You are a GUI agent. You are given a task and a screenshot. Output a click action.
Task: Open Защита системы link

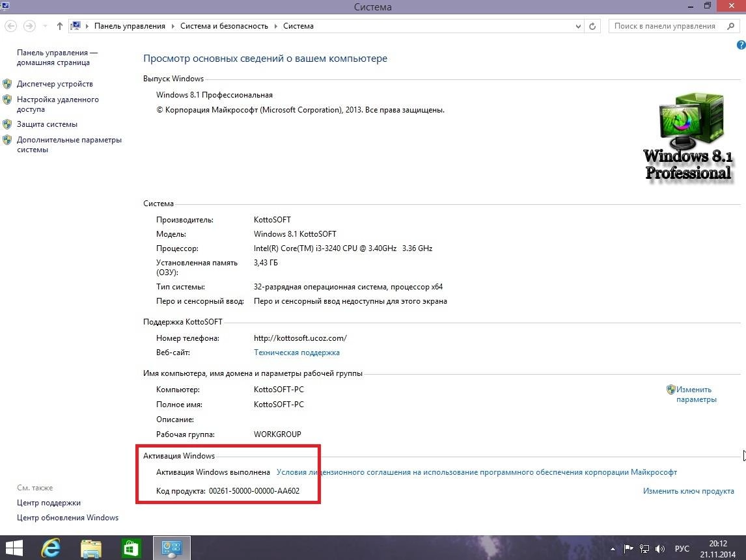point(47,124)
